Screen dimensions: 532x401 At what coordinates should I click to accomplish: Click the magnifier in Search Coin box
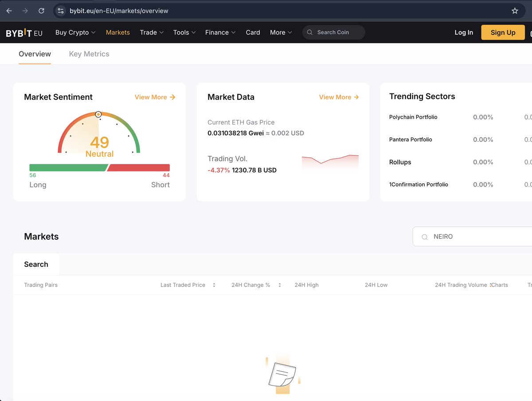click(x=310, y=32)
